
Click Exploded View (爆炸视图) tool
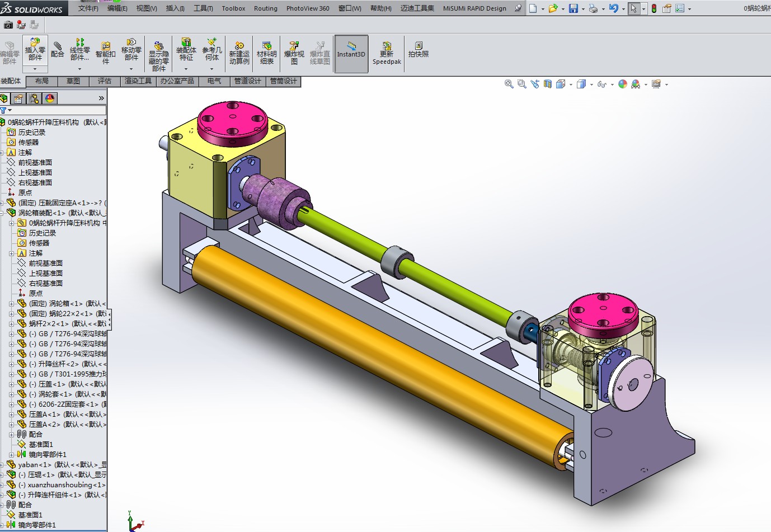[x=294, y=53]
